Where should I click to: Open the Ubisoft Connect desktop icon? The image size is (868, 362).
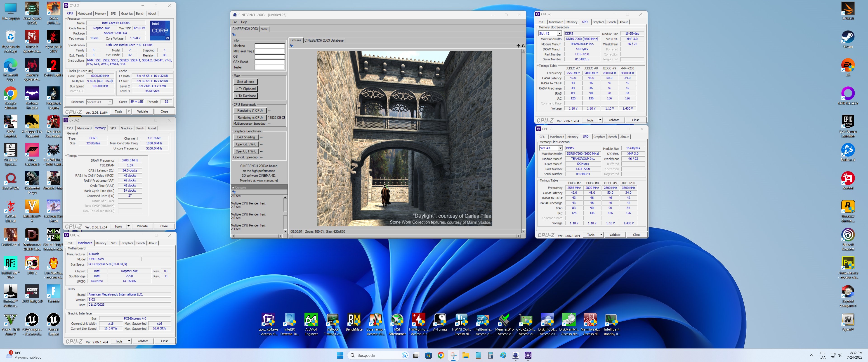tap(848, 239)
